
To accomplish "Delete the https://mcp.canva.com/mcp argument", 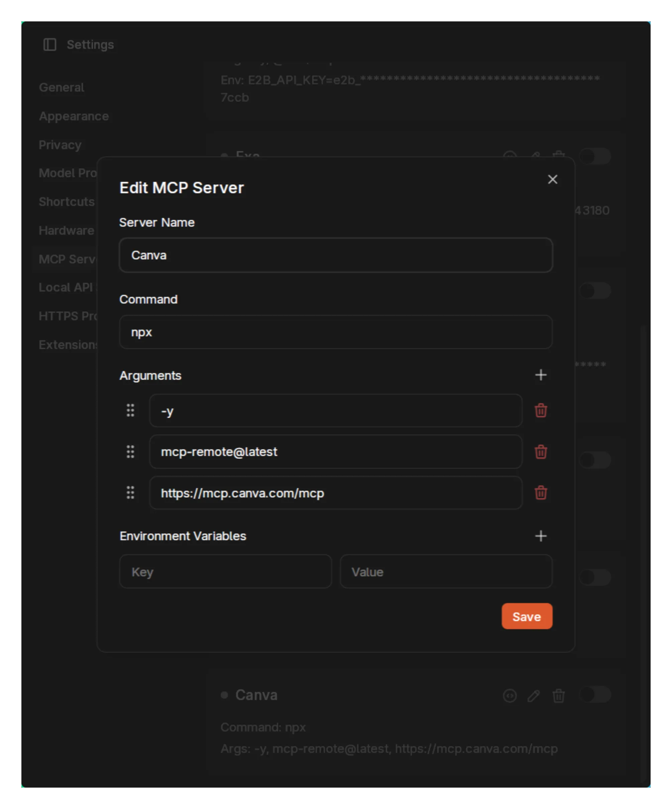I will point(541,493).
